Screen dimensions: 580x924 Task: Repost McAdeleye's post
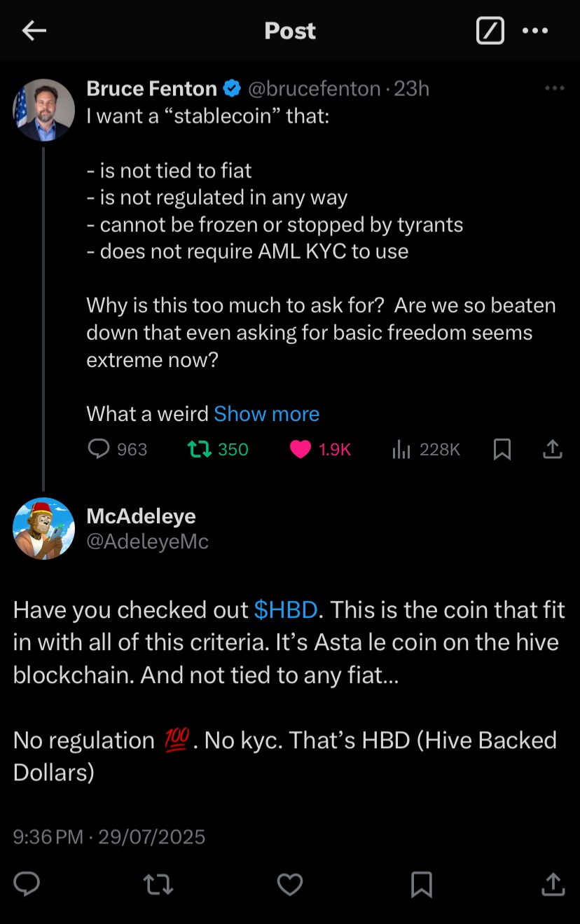point(158,885)
